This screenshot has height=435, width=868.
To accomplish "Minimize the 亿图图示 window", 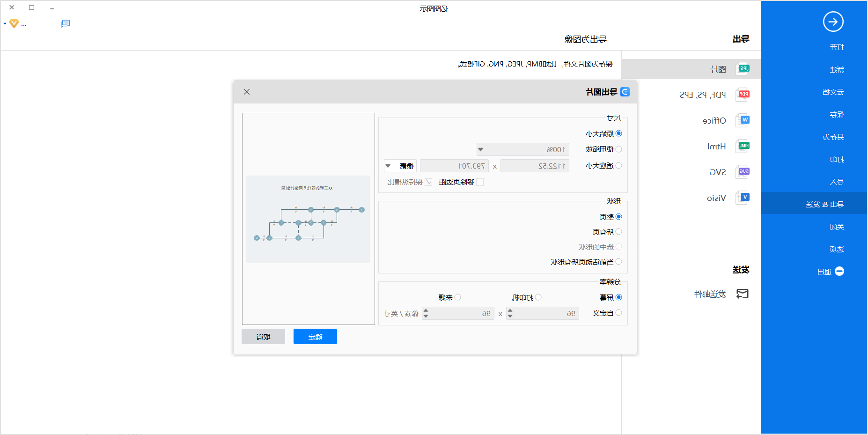I will pyautogui.click(x=52, y=8).
